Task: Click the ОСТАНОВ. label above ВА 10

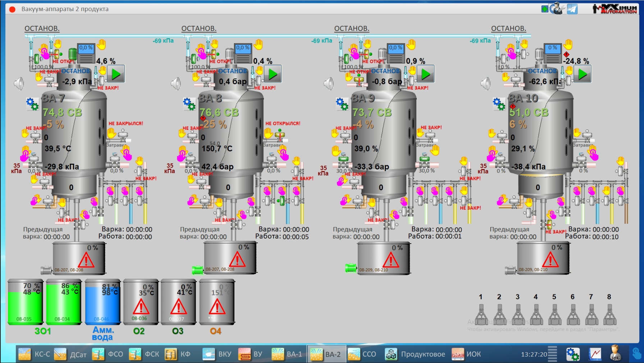Action: 508,28
